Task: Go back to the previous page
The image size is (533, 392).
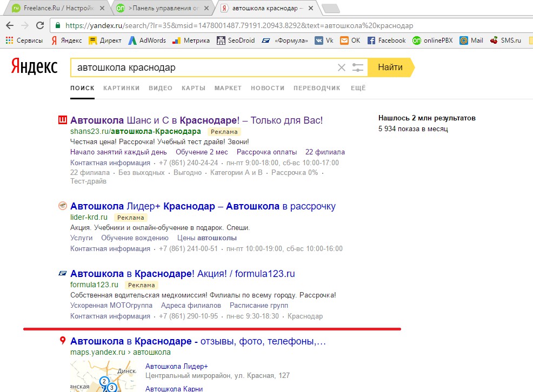Action: [10, 25]
